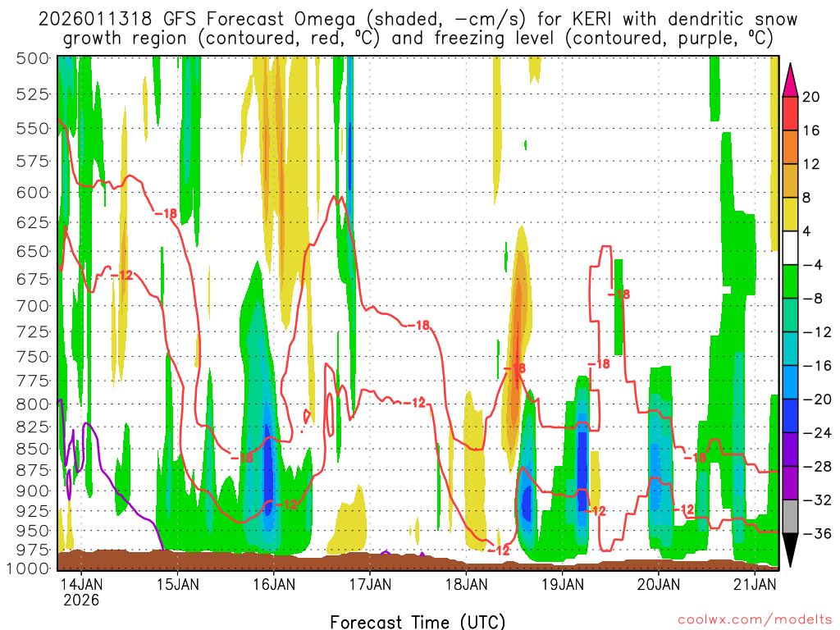The width and height of the screenshot is (840, 630).
Task: Click the 525 pressure level label
Action: 33,94
